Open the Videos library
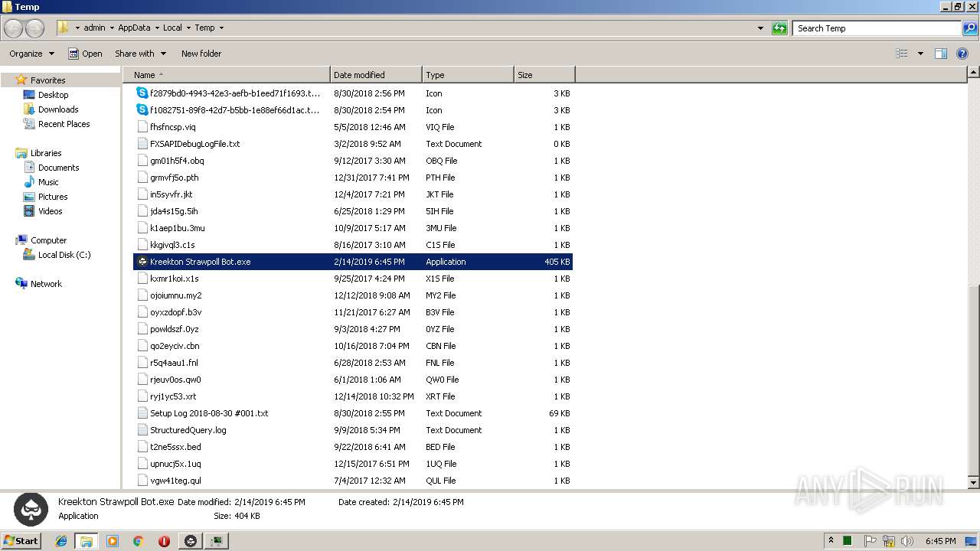This screenshot has width=980, height=551. (x=50, y=211)
